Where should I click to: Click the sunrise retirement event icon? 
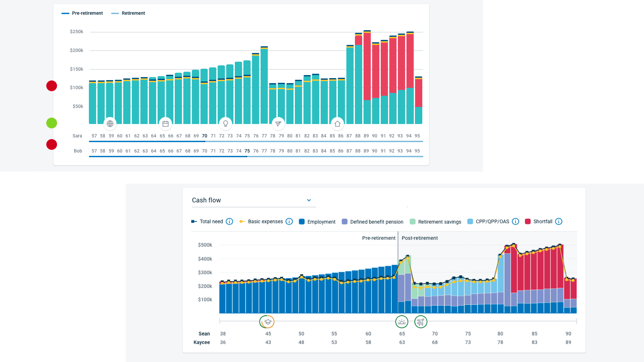401,322
